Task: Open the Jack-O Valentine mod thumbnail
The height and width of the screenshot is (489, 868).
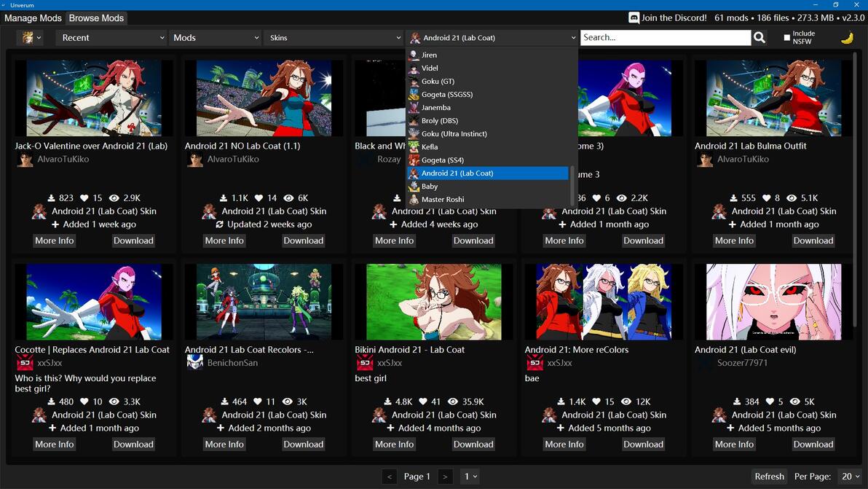Action: (x=94, y=98)
